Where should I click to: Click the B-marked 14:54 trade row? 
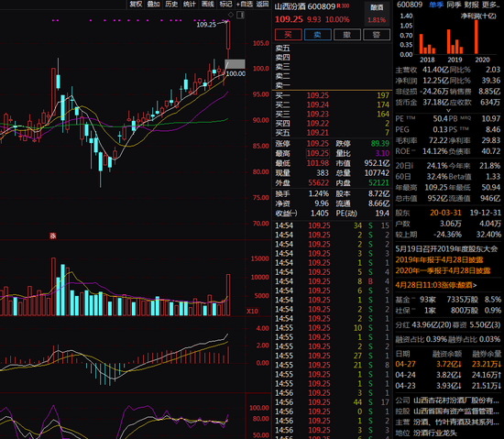333,281
